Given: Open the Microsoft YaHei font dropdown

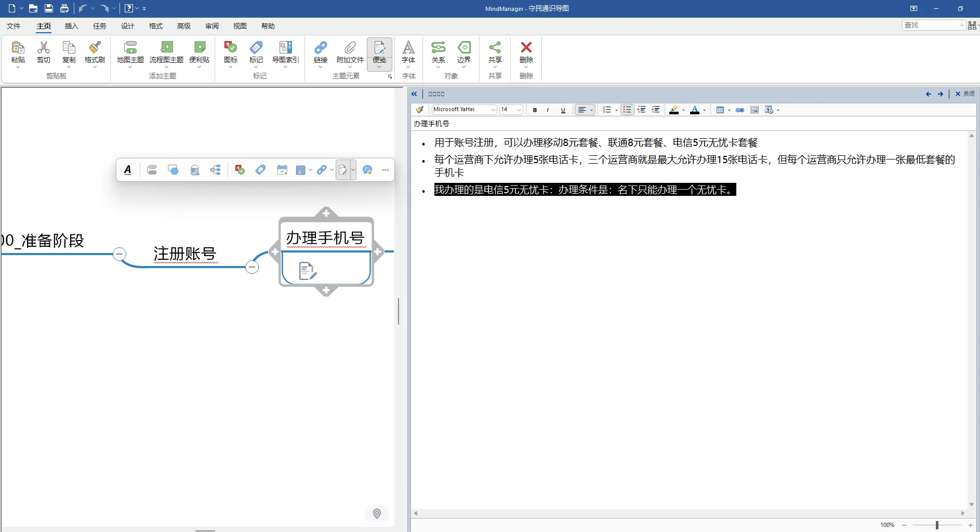Looking at the screenshot, I should (x=464, y=110).
